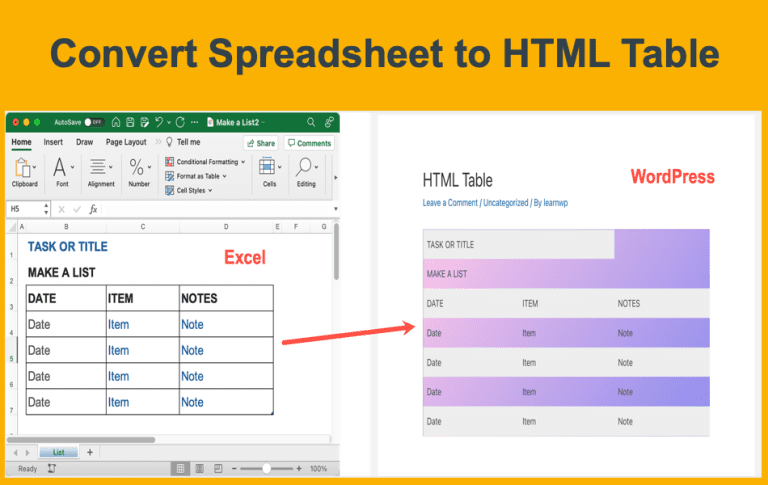Screen dimensions: 768x485
Task: Select the List sheet tab
Action: pos(59,452)
